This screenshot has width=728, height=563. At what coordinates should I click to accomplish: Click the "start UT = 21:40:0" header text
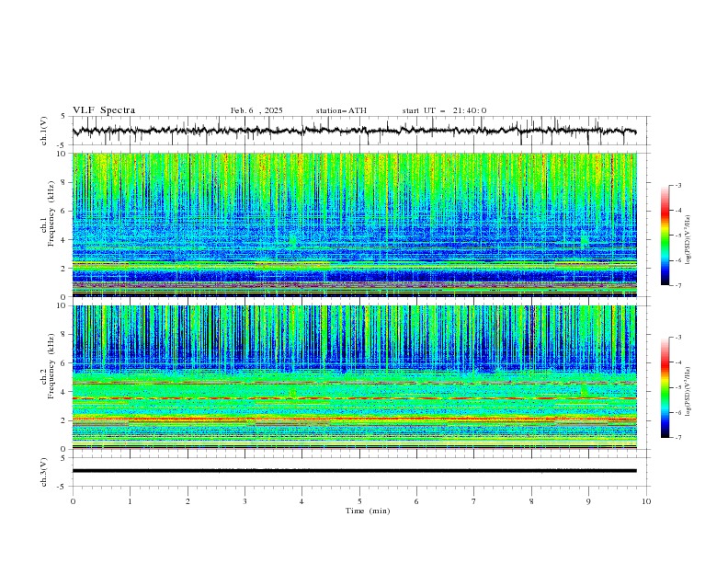pyautogui.click(x=444, y=110)
